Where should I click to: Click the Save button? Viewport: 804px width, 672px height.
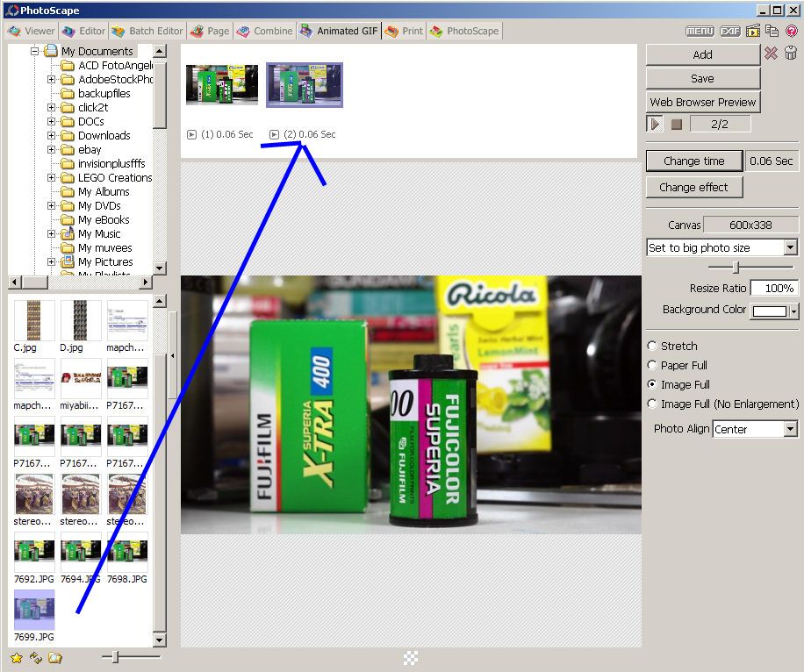point(702,78)
